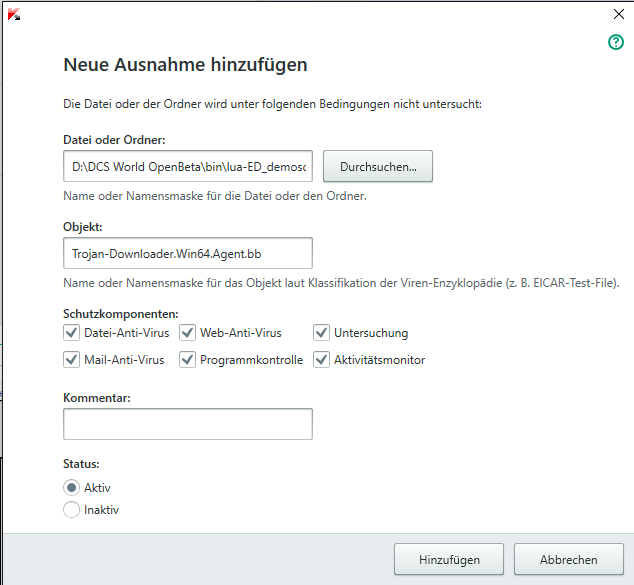
Task: Uncheck the Datei-Anti-Virus checkbox
Action: click(72, 333)
